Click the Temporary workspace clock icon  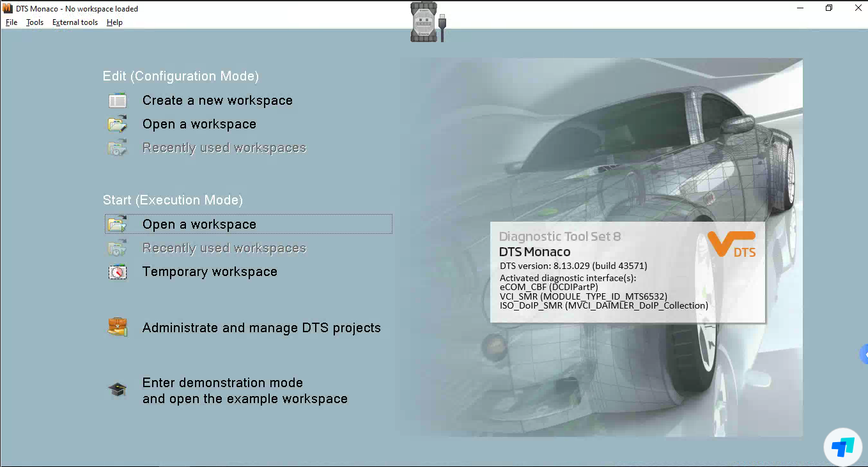118,272
